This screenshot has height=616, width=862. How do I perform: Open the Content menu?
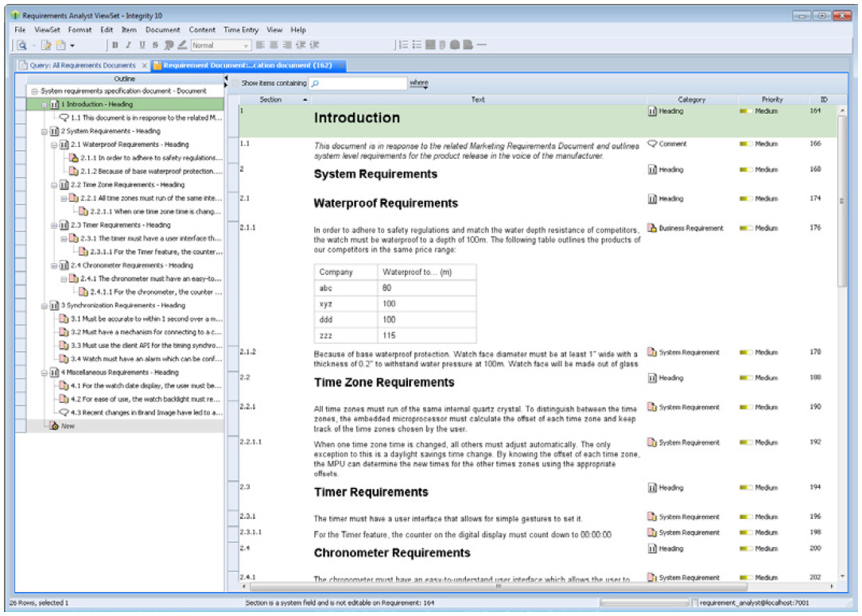tap(202, 29)
